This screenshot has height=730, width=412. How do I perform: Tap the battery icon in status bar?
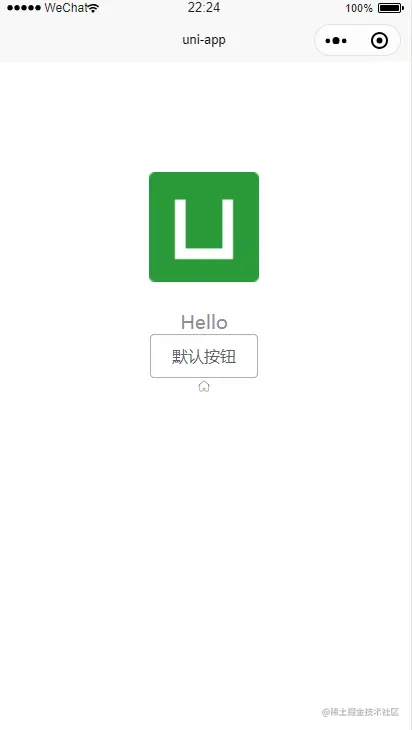(391, 8)
